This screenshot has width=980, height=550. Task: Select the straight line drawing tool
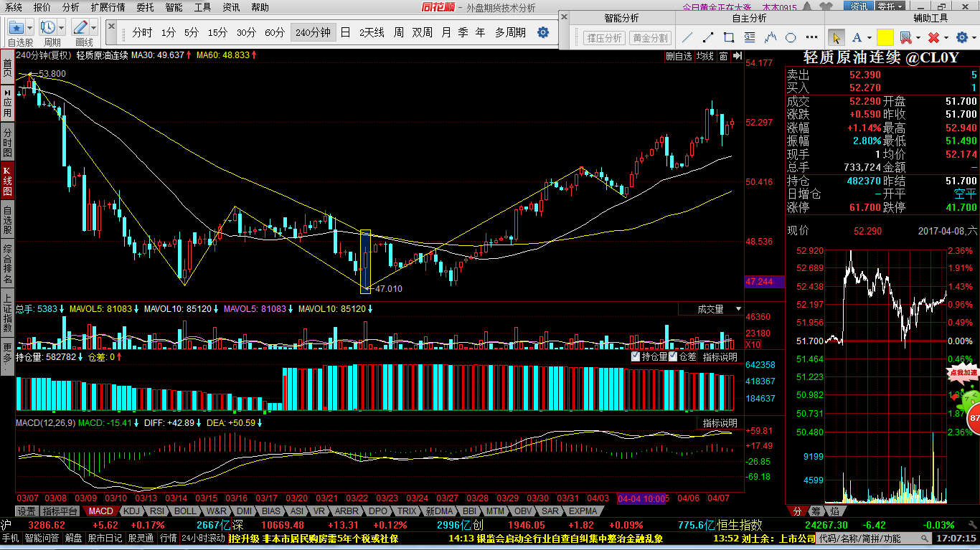pyautogui.click(x=687, y=37)
